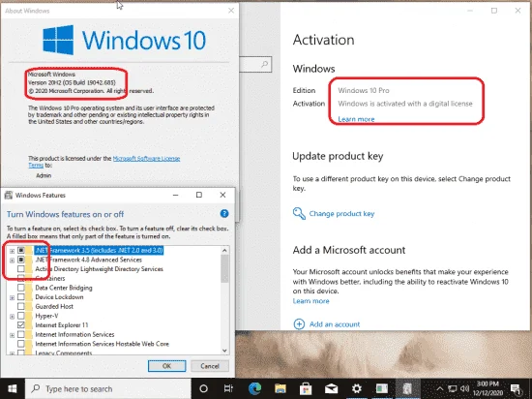Screen dimensions: 532x399
Task: Select the Internet Explorer 11 label
Action: click(x=62, y=325)
